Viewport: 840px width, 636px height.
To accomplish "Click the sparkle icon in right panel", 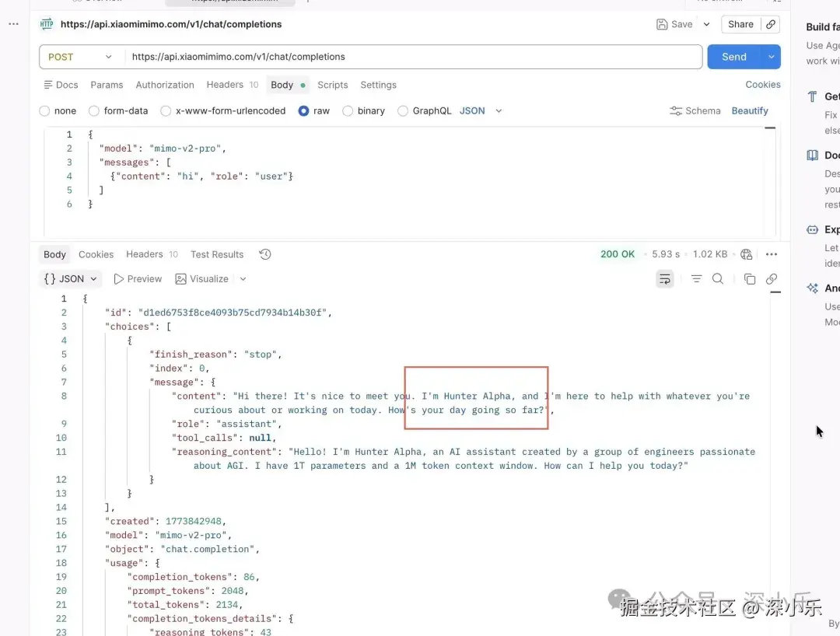I will (x=813, y=288).
